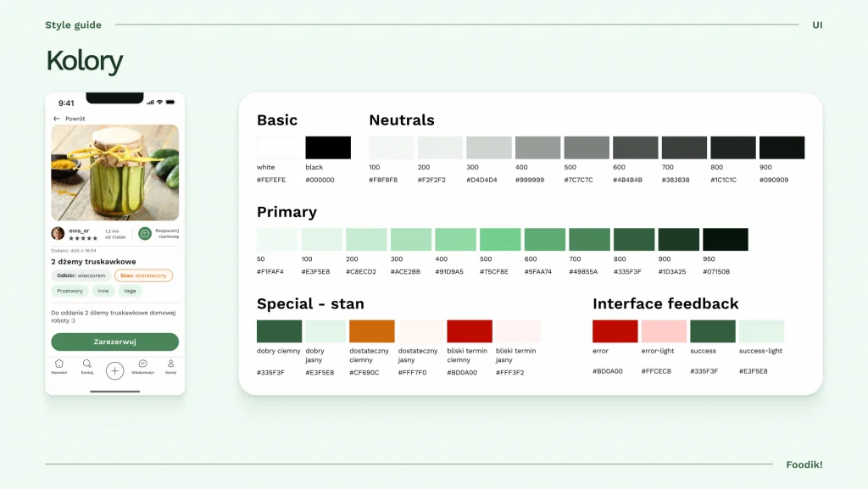This screenshot has width=868, height=489.
Task: Tap the back arrow next to Powrót
Action: tap(57, 119)
